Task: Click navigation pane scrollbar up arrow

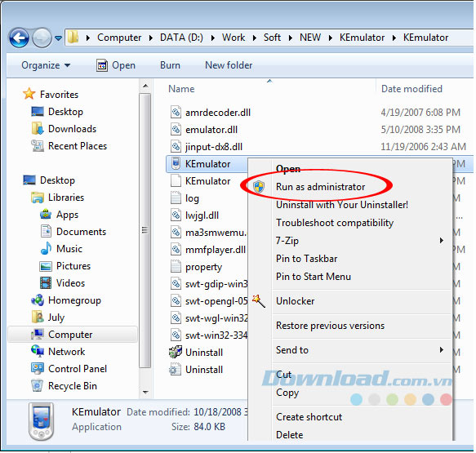Action: pyautogui.click(x=145, y=87)
